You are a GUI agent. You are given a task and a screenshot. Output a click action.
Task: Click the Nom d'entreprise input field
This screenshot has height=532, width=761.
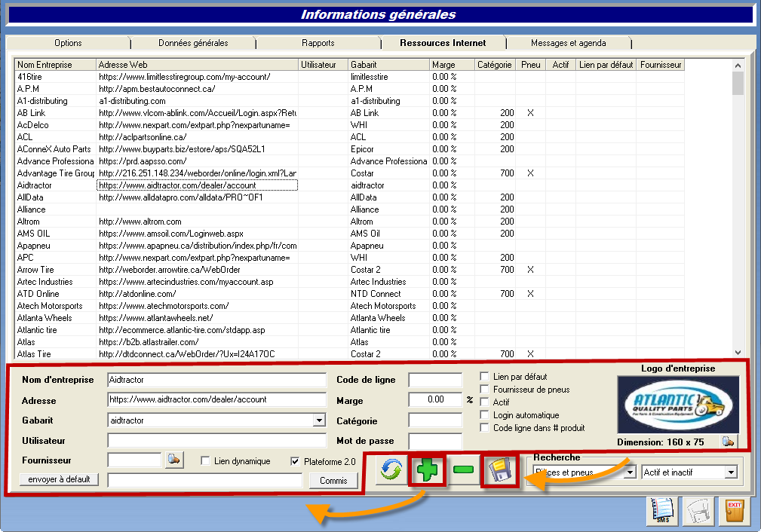pyautogui.click(x=216, y=380)
